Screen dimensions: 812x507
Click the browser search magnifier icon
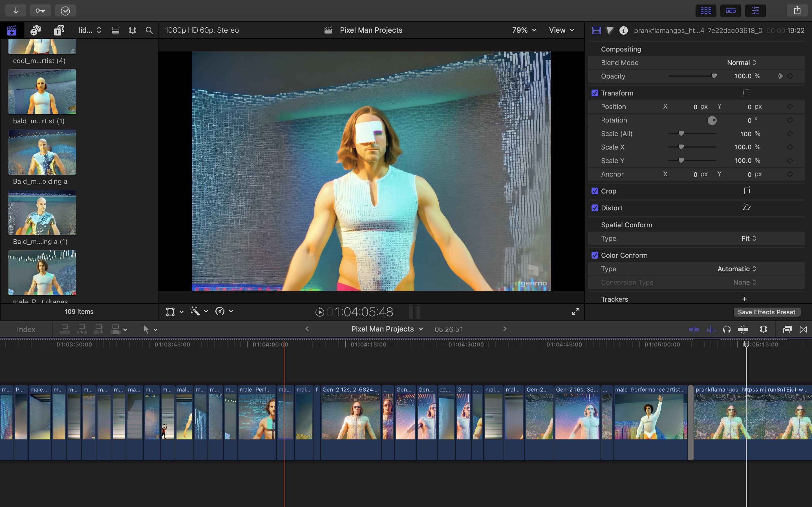149,30
